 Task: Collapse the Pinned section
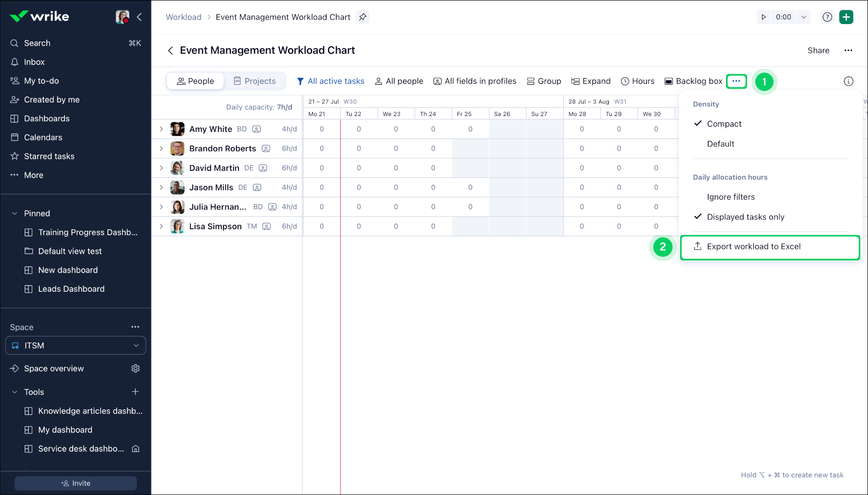pos(14,213)
